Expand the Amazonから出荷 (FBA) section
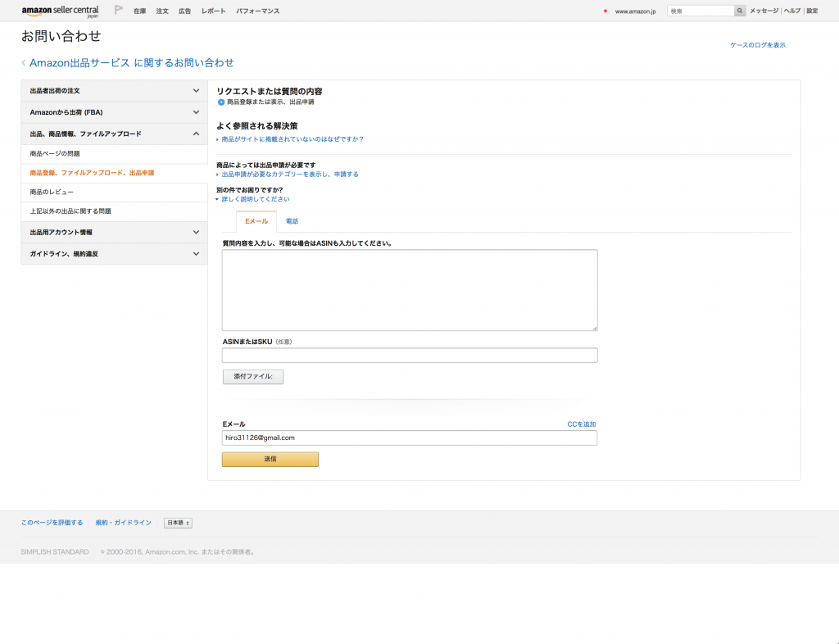The height and width of the screenshot is (644, 839). [114, 112]
